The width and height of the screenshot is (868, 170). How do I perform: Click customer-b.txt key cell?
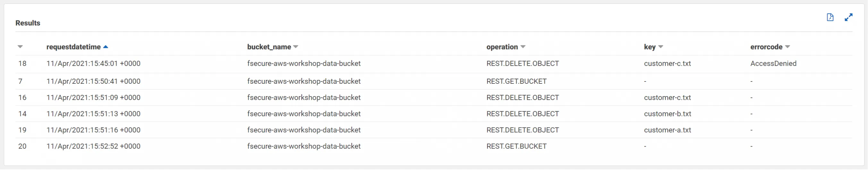click(667, 114)
